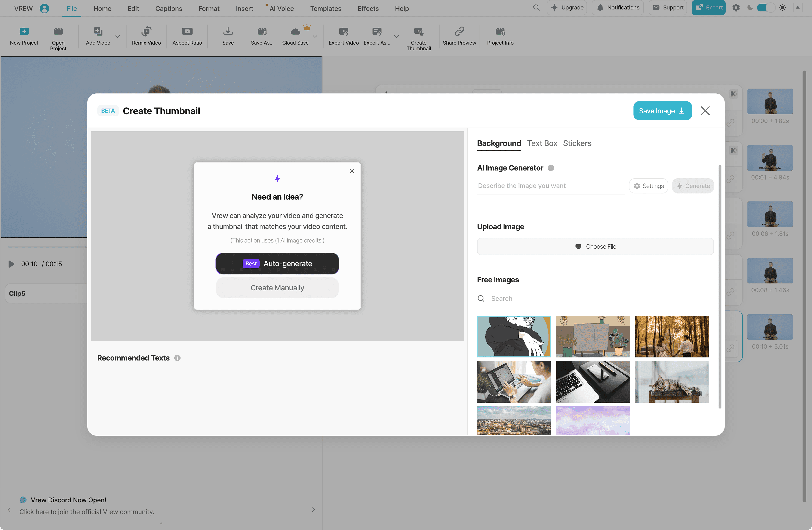Open the Captions menu
The image size is (812, 530).
[169, 9]
